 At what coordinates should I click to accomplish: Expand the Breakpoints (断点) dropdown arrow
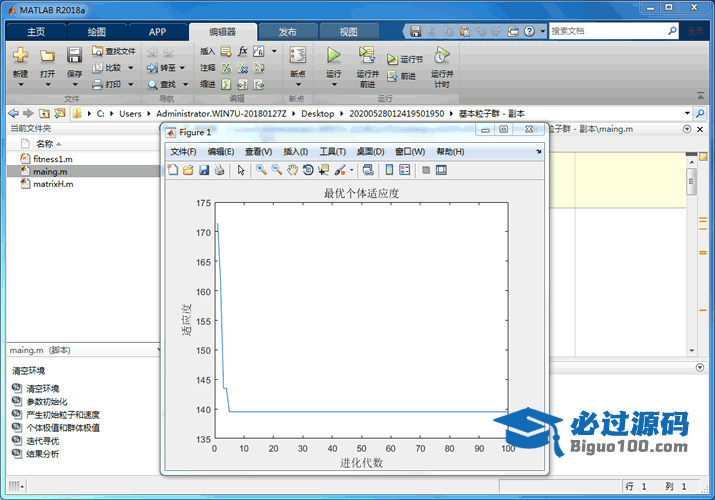click(298, 85)
